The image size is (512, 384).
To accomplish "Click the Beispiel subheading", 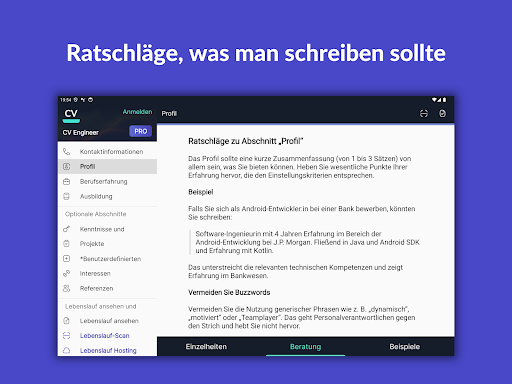I will (x=201, y=192).
